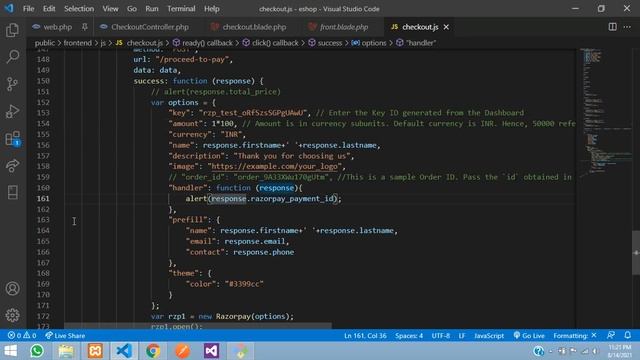Open the Extensions view icon
Screen dimensions: 640x360
pyautogui.click(x=12, y=139)
